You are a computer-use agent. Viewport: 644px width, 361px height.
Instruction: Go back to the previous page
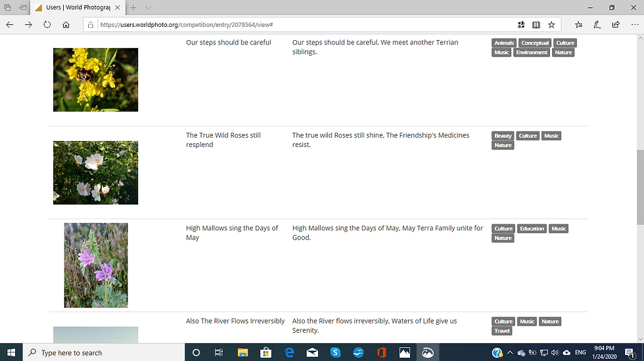[x=10, y=25]
